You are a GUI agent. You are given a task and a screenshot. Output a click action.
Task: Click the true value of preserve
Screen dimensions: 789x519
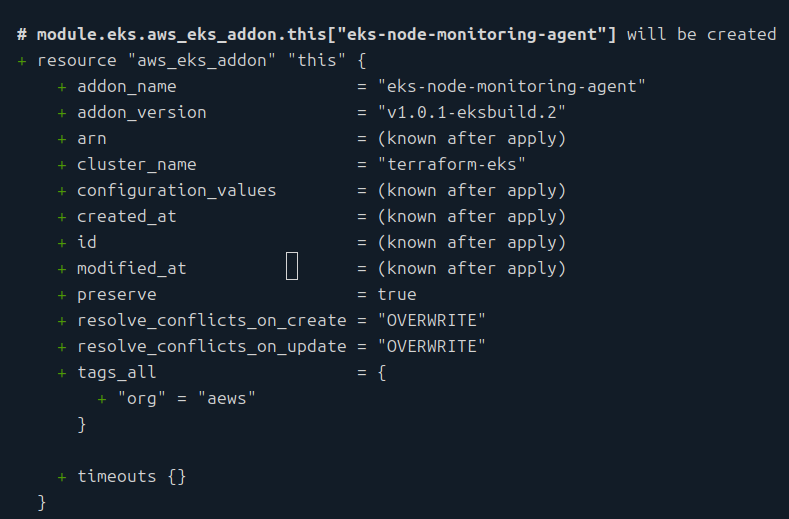[396, 294]
